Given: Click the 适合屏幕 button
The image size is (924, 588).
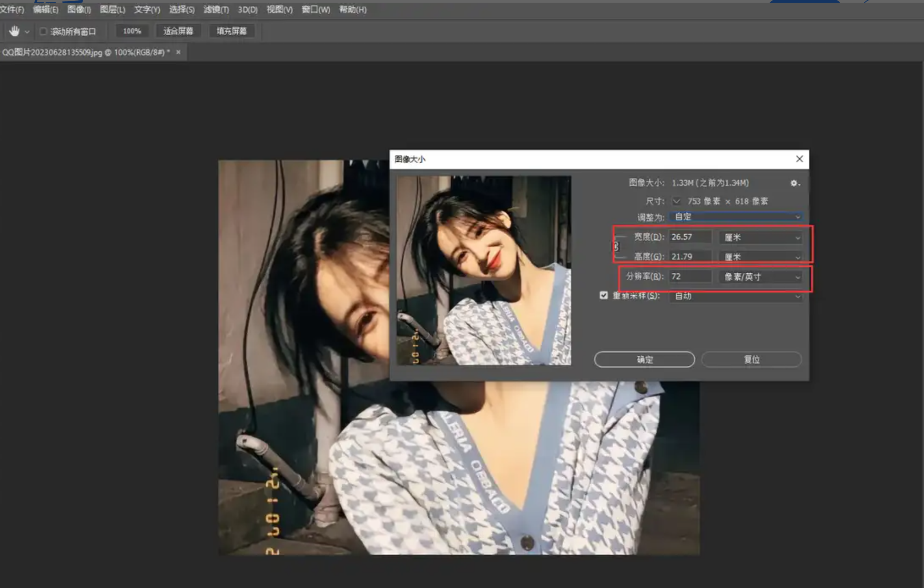Looking at the screenshot, I should 178,31.
